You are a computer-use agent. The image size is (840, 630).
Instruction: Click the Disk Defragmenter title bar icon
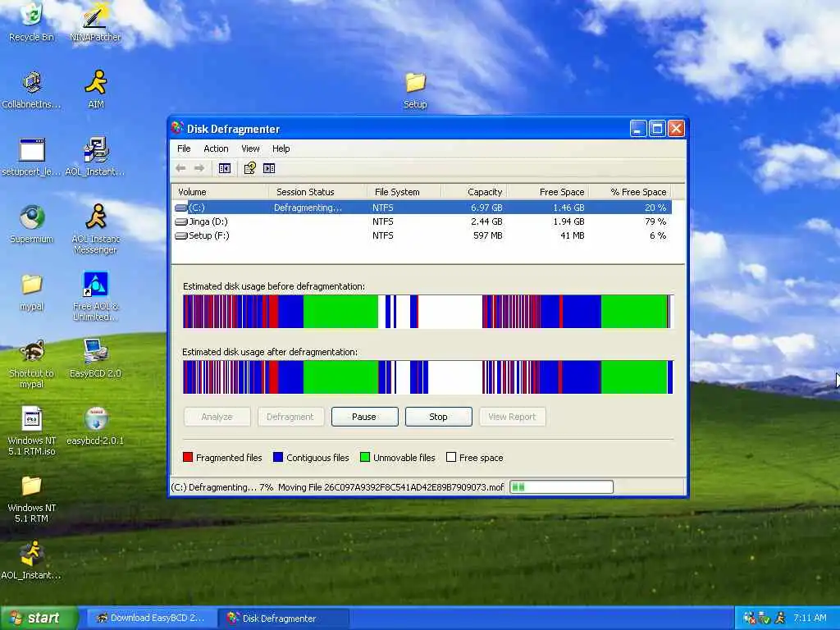177,128
